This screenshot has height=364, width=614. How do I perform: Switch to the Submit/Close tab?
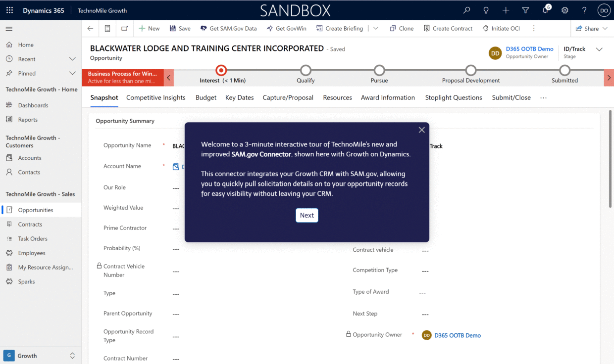(x=512, y=97)
